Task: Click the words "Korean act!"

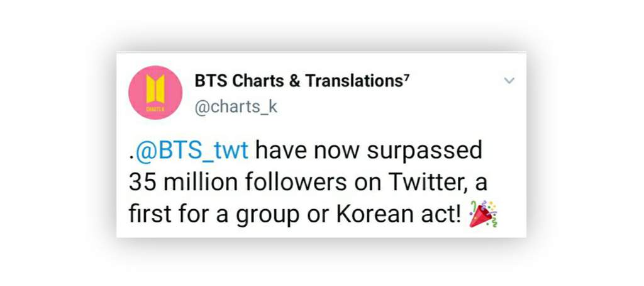Action: pyautogui.click(x=399, y=214)
